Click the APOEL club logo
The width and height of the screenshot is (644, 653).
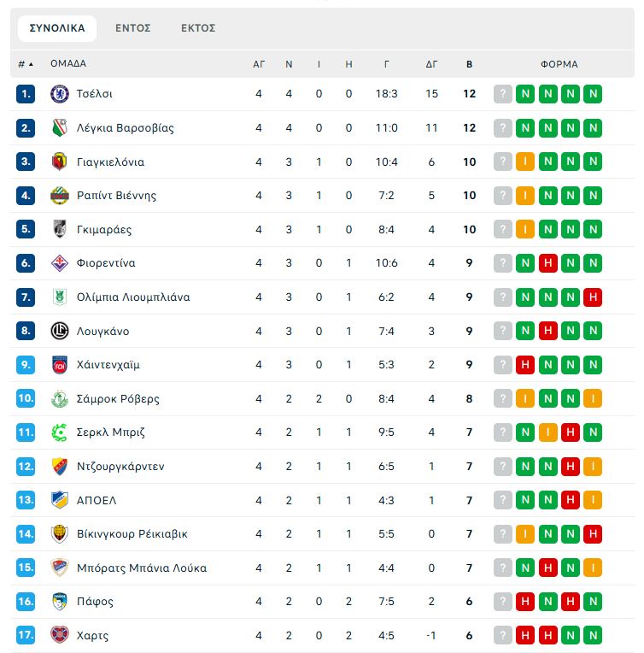(x=59, y=500)
